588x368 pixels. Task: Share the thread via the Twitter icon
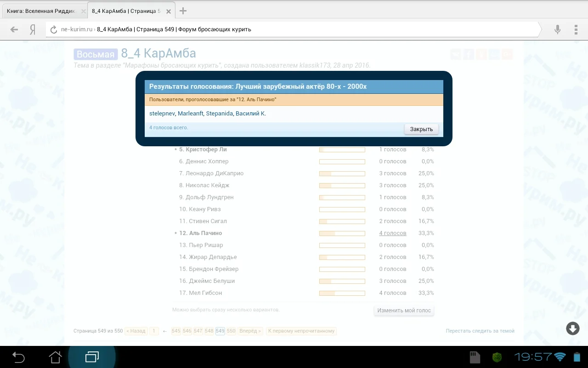click(494, 54)
